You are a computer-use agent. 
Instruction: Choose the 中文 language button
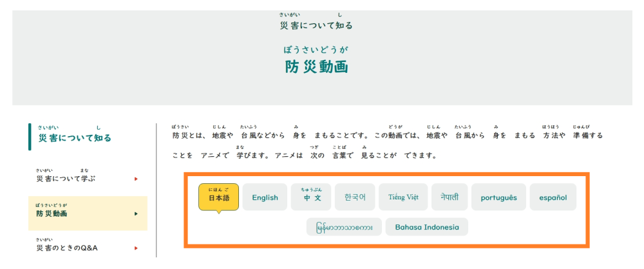(x=311, y=197)
